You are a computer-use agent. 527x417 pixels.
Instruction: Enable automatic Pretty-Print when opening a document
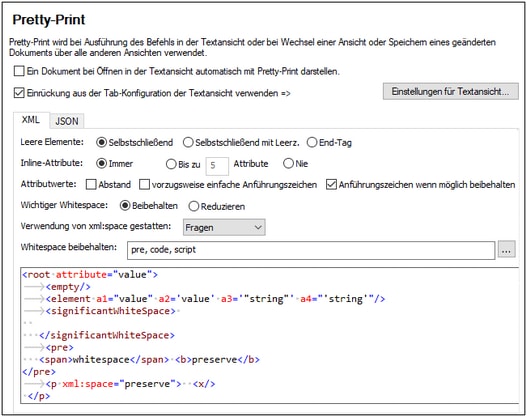tap(19, 71)
